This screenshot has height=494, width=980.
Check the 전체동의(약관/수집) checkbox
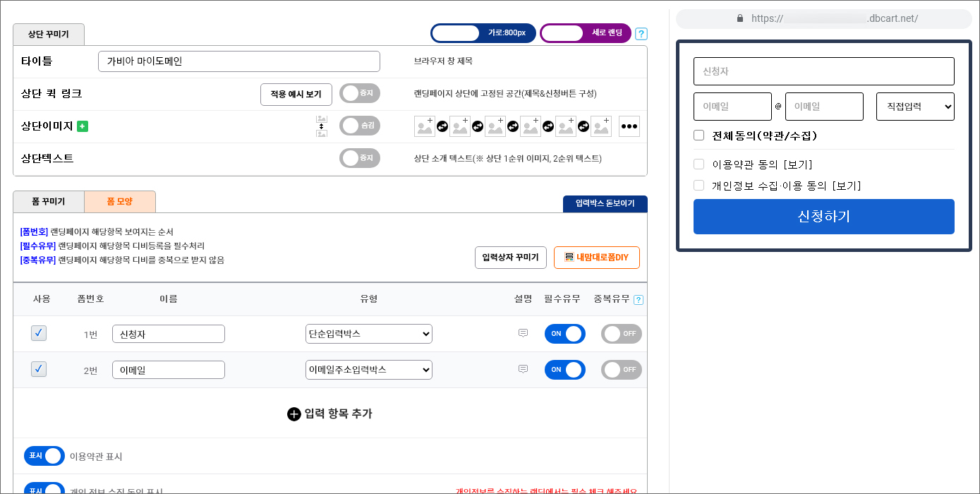(x=699, y=135)
